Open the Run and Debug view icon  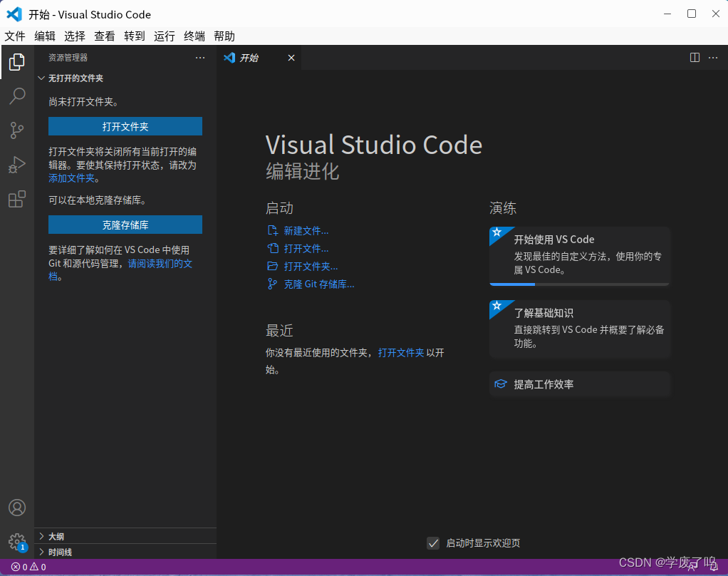(x=16, y=165)
